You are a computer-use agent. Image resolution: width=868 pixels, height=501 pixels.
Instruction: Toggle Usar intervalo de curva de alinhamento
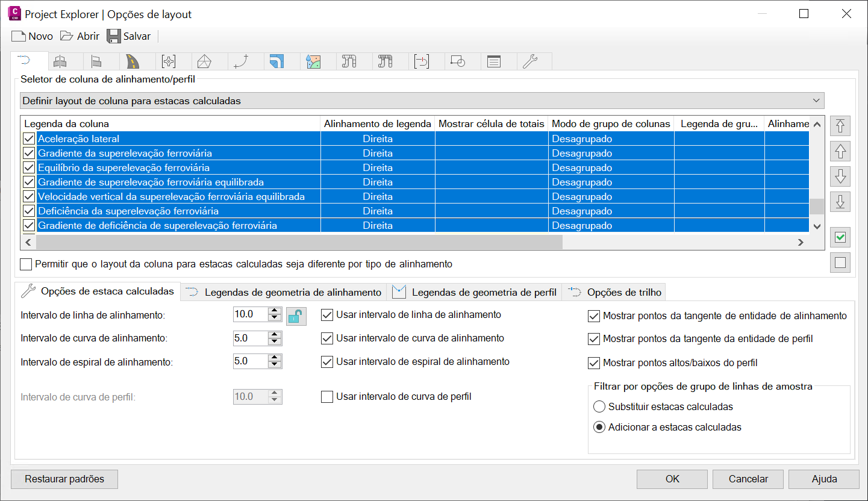pos(327,338)
